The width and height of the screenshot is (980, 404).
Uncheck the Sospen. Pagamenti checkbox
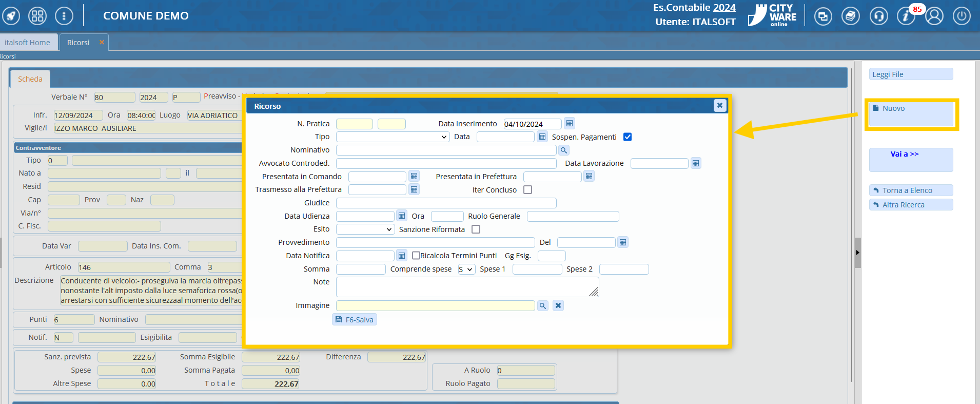[x=627, y=137]
